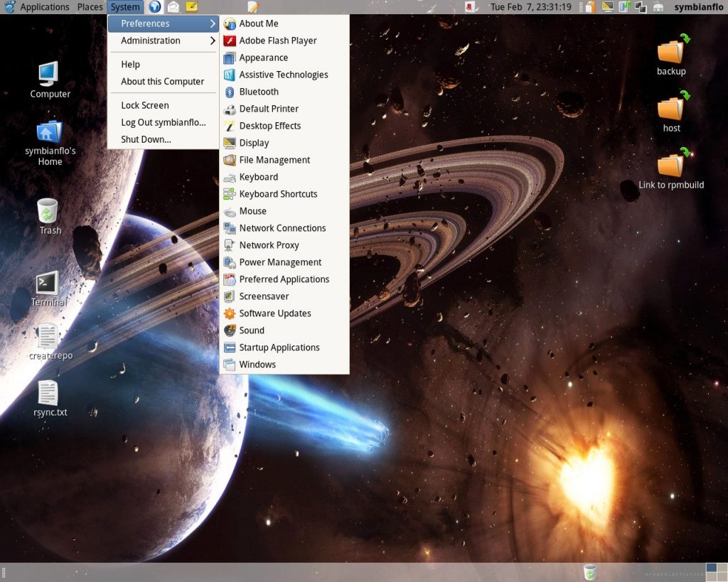Click the symbianflo user switcher
The width and height of the screenshot is (728, 582).
(x=698, y=7)
